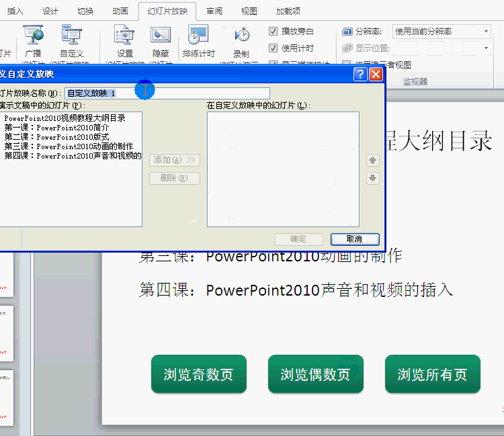Switch to the Animations (动画) tab
504x436 pixels.
coord(120,11)
